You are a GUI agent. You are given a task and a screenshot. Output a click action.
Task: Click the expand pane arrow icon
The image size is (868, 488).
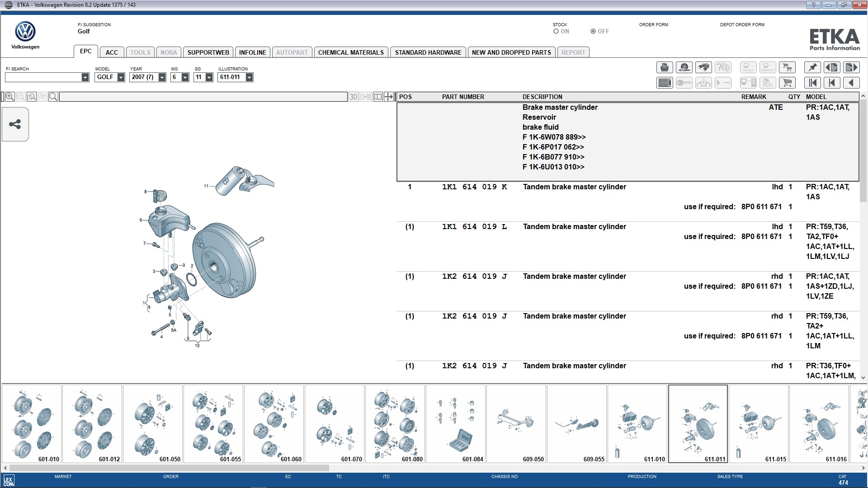point(389,97)
